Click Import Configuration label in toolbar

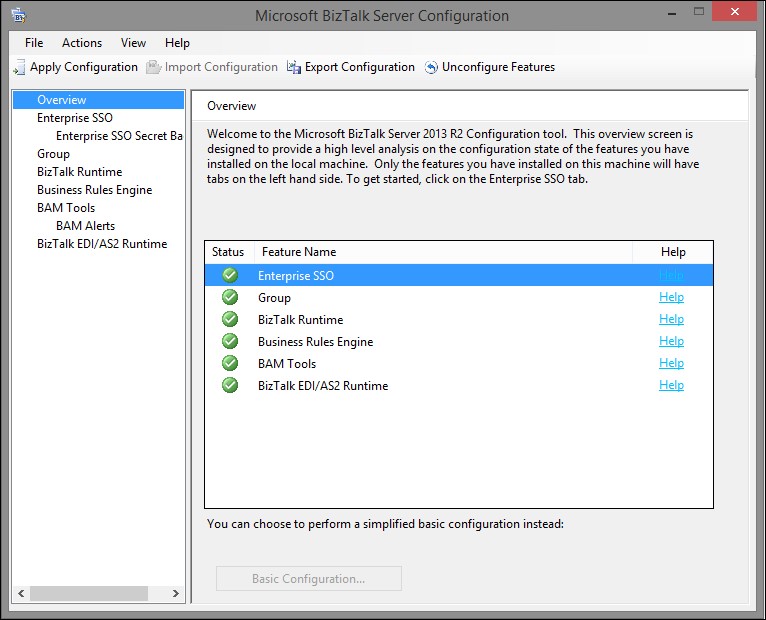click(221, 67)
